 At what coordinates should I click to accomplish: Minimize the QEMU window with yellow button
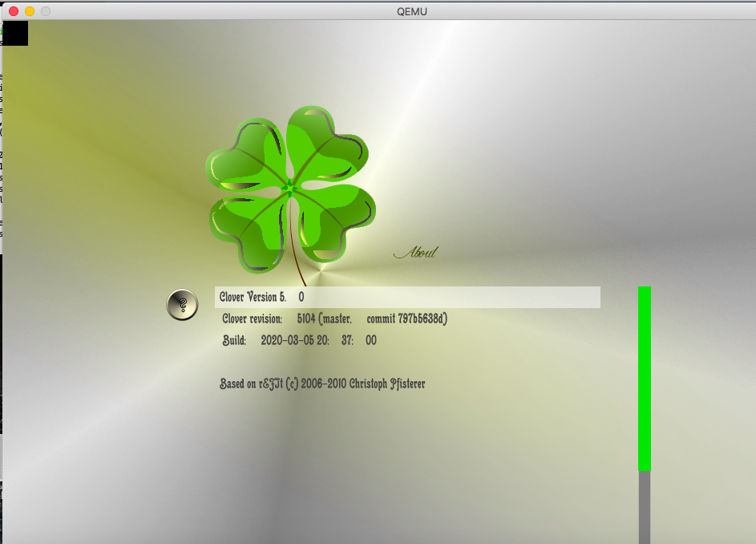(x=30, y=11)
